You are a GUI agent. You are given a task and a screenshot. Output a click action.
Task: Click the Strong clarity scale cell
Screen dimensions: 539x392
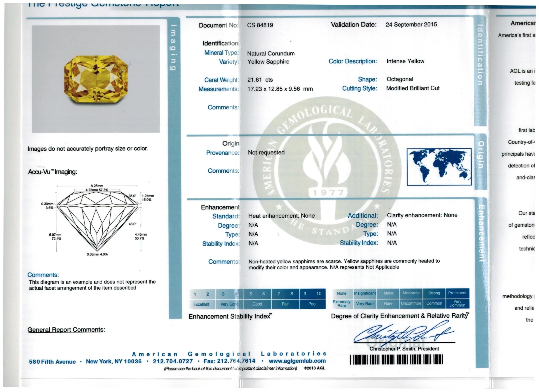click(434, 293)
